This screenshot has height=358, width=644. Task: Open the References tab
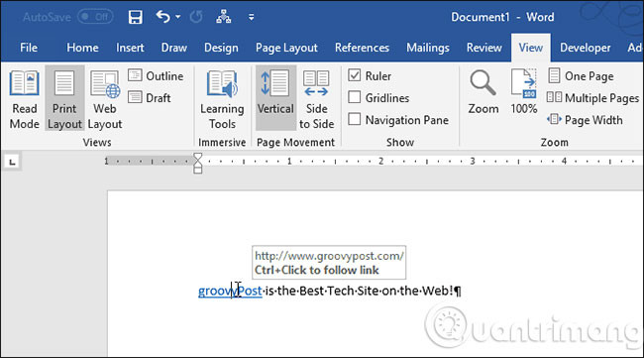click(362, 48)
